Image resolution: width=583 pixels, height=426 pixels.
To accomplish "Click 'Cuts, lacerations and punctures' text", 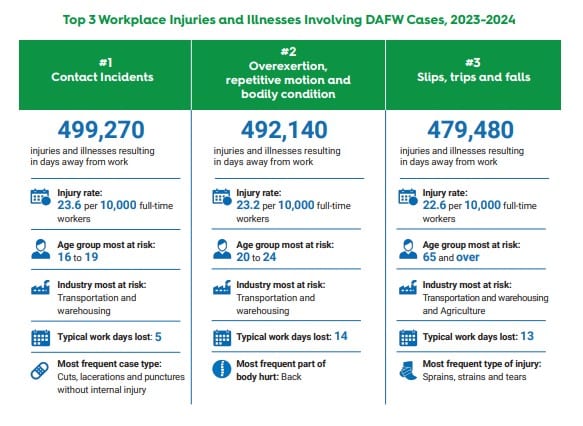I will pos(121,377).
